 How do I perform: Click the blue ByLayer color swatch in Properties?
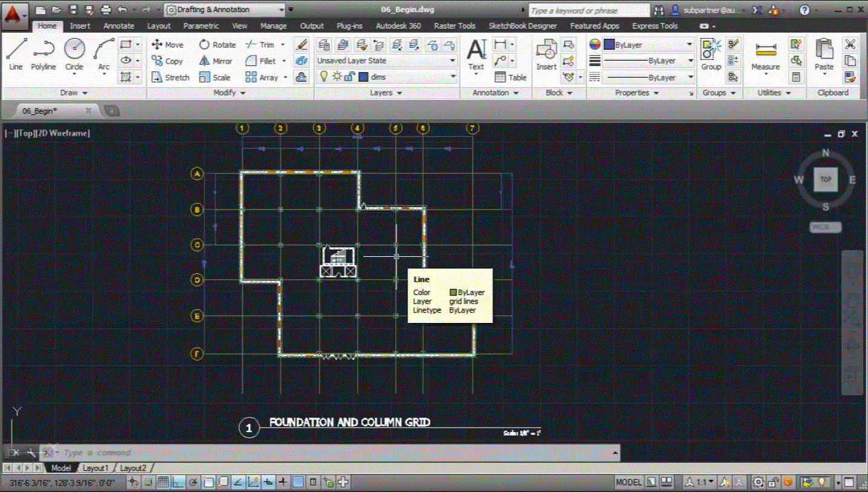tap(609, 45)
